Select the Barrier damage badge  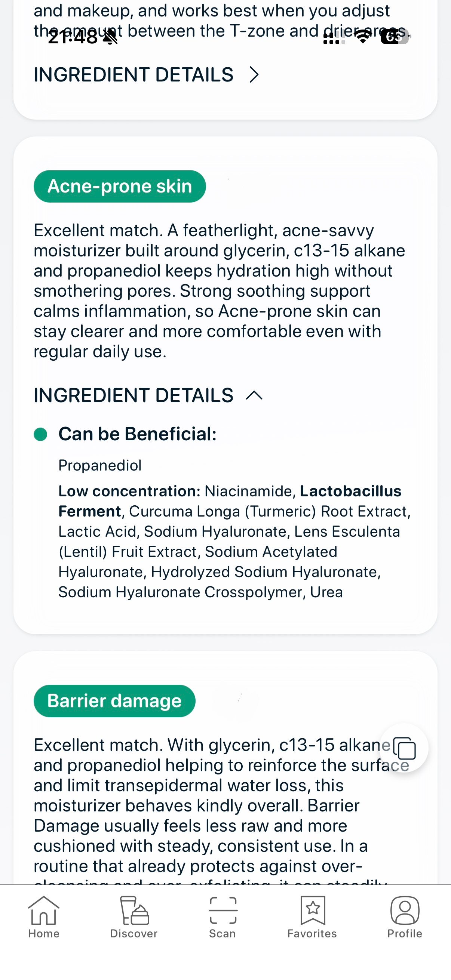(x=114, y=700)
